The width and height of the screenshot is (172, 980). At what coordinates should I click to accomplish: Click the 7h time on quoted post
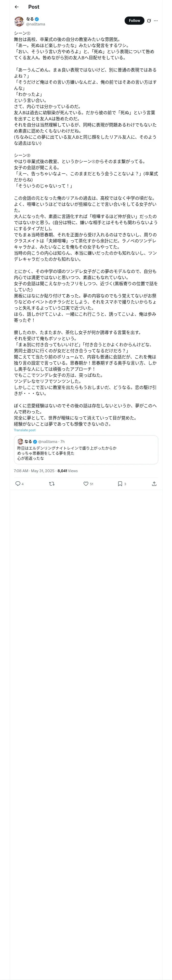click(x=62, y=442)
